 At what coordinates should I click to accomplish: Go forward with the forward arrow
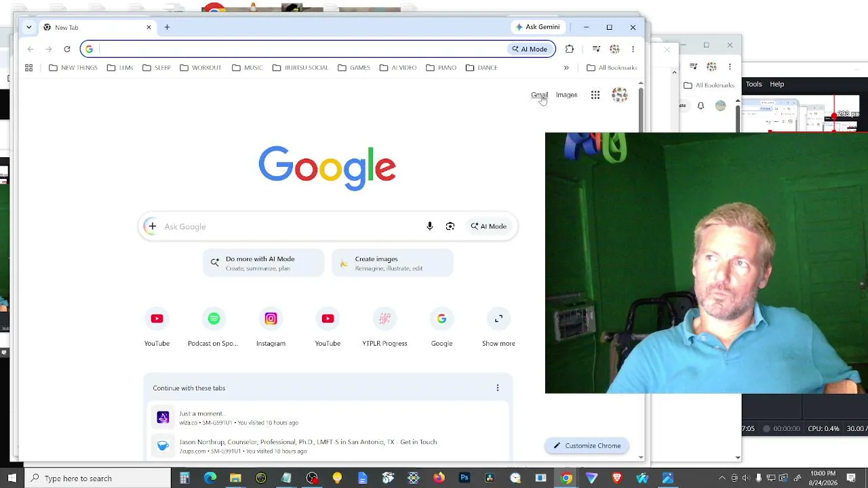coord(49,49)
